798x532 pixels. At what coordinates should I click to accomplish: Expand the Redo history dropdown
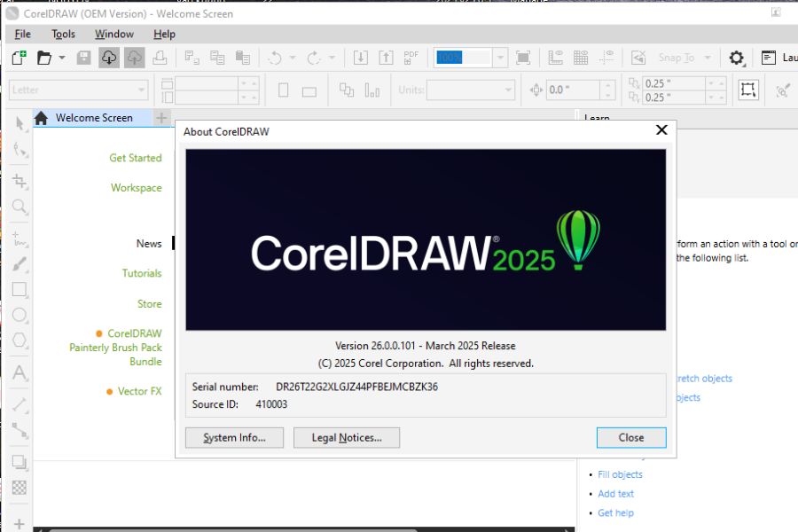click(x=332, y=58)
